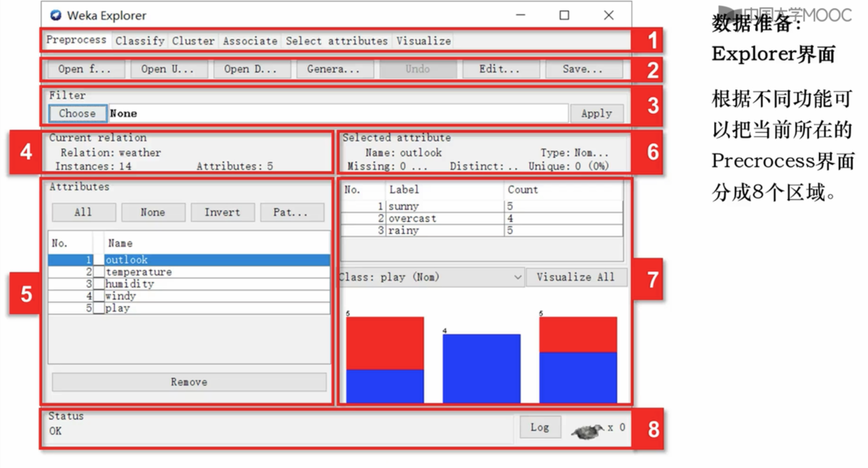This screenshot has width=868, height=468.
Task: Tick the temperature attribute checkbox
Action: coord(99,272)
